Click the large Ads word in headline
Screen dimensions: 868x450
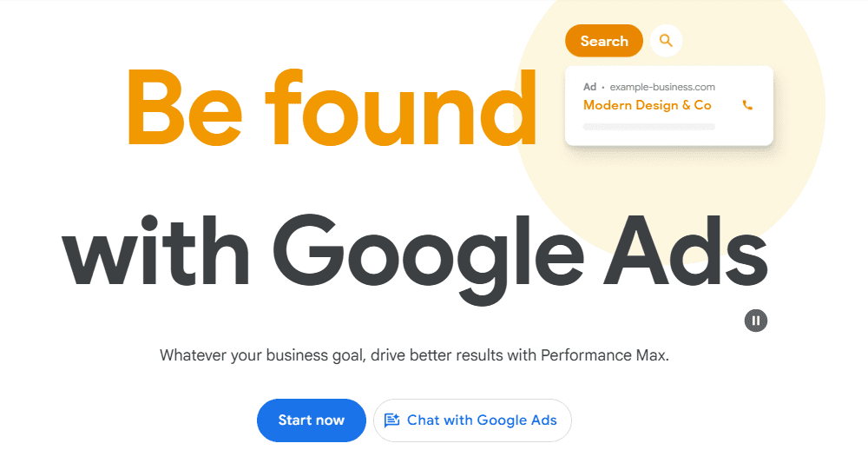(686, 249)
